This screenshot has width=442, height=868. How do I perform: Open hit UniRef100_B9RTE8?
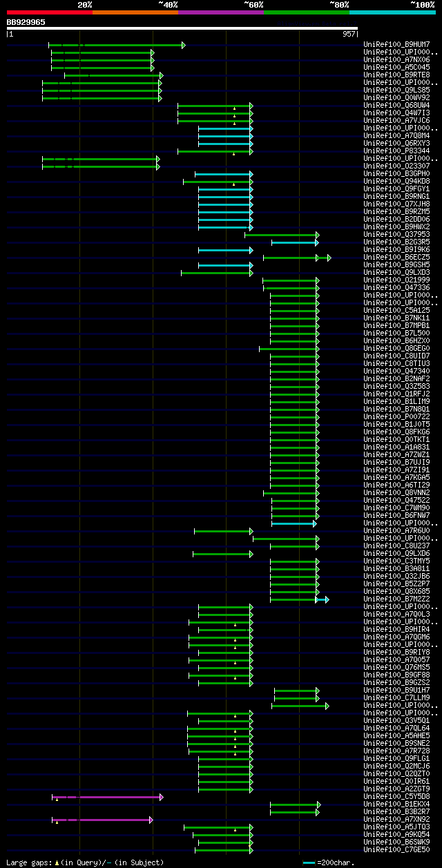(x=396, y=75)
